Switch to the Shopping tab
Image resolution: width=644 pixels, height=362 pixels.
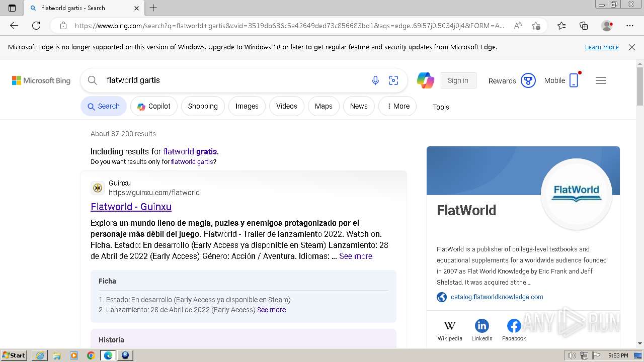coord(203,106)
